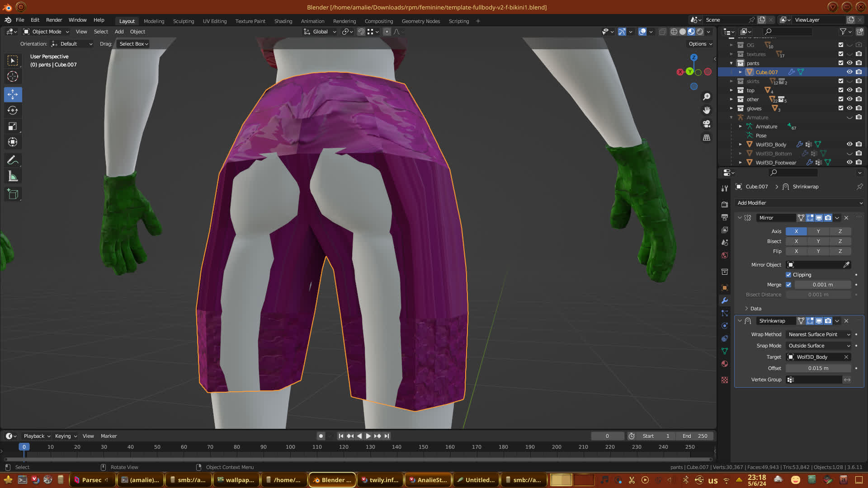Expand the skirts collection in the outliner
868x488 pixels.
click(x=731, y=81)
